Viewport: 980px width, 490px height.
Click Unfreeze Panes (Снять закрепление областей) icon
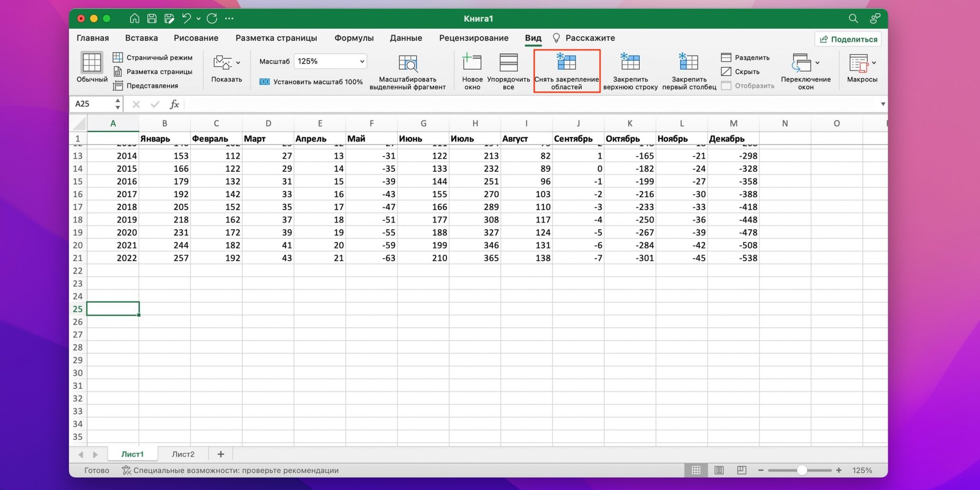(566, 63)
